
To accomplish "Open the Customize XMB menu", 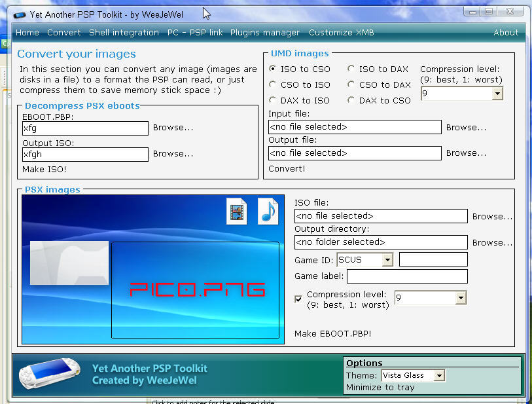I will click(x=336, y=32).
